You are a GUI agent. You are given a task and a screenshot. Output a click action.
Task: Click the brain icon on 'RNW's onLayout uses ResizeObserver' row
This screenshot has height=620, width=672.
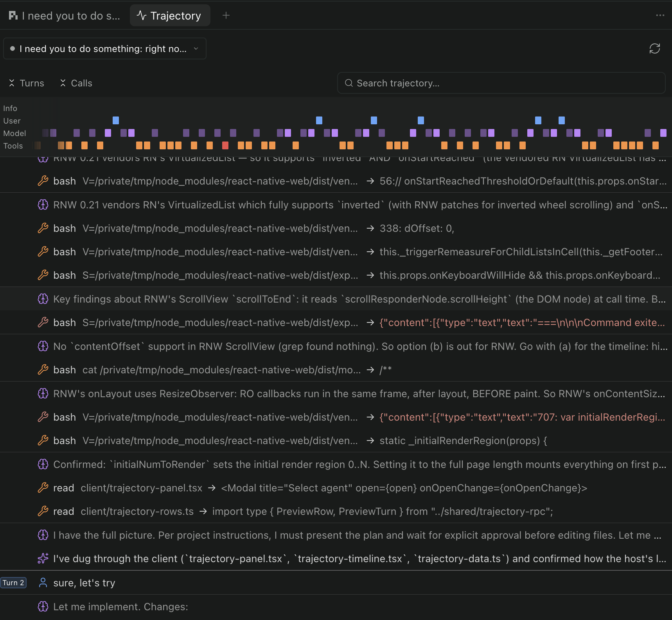tap(43, 394)
